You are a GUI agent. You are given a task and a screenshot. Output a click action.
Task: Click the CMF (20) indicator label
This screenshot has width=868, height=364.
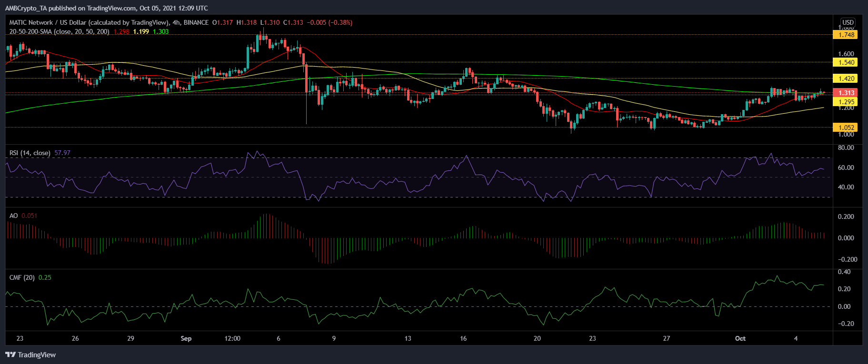pyautogui.click(x=22, y=277)
